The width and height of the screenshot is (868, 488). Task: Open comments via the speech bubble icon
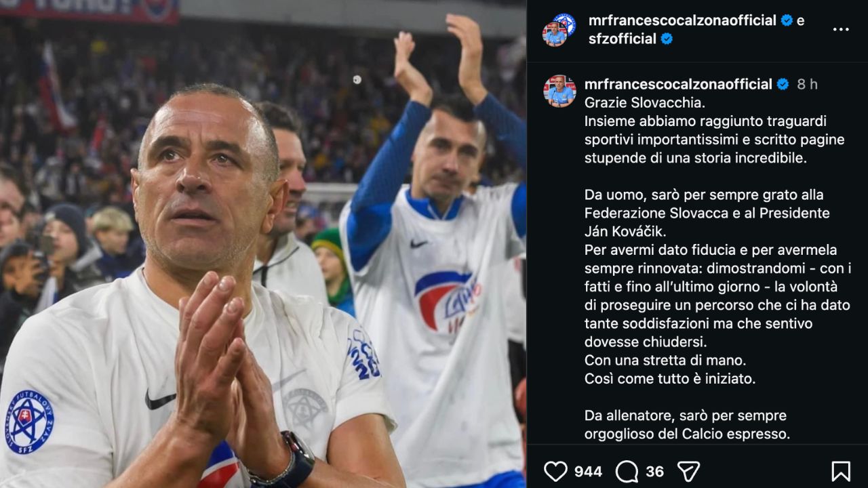coord(627,471)
